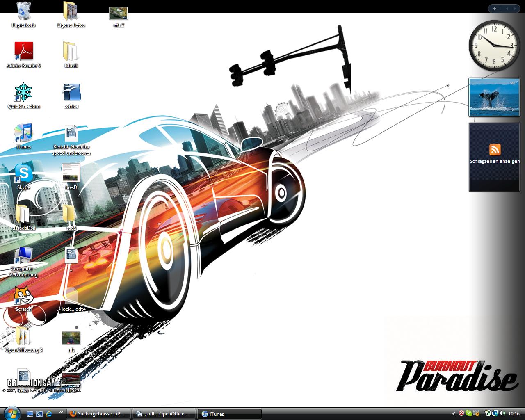Screen dimensions: 525x420
Task: Switch to the iTunes taskbar window
Action: 230,414
